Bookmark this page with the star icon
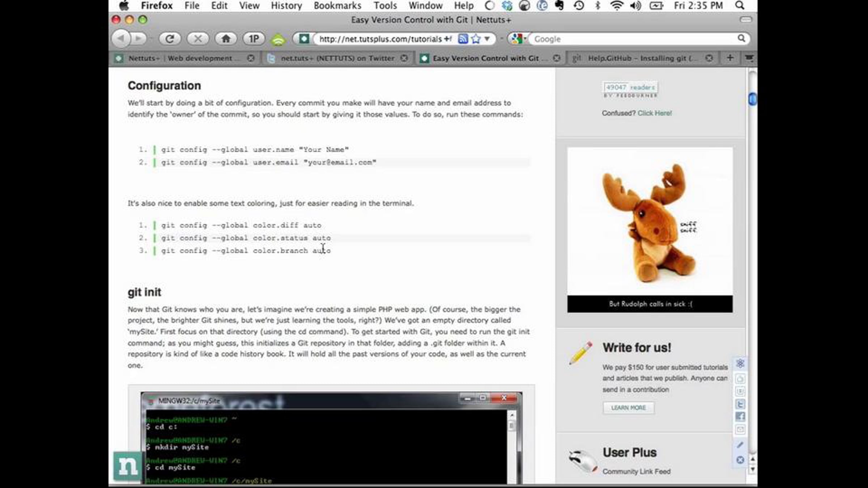Viewport: 868px width, 488px height. pos(476,39)
